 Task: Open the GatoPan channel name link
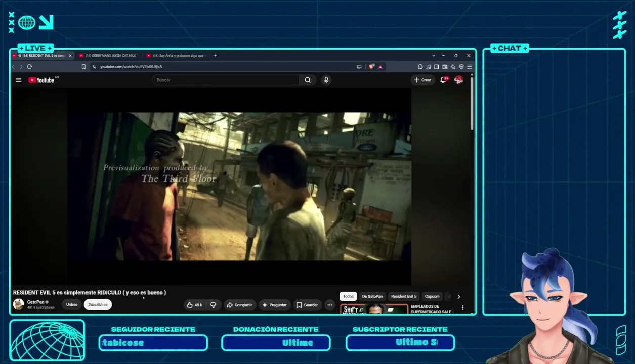click(35, 302)
